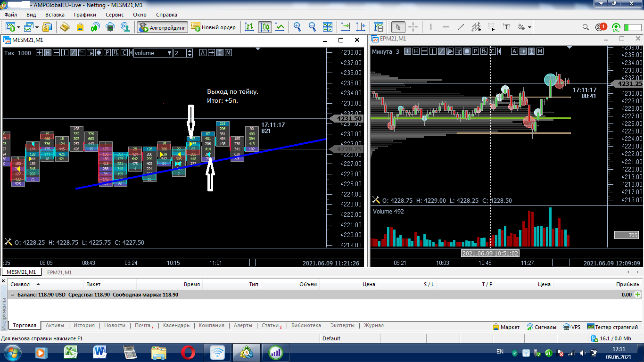Select the Fibonacci retracement tool
This screenshot has width=644, height=362.
[491, 27]
